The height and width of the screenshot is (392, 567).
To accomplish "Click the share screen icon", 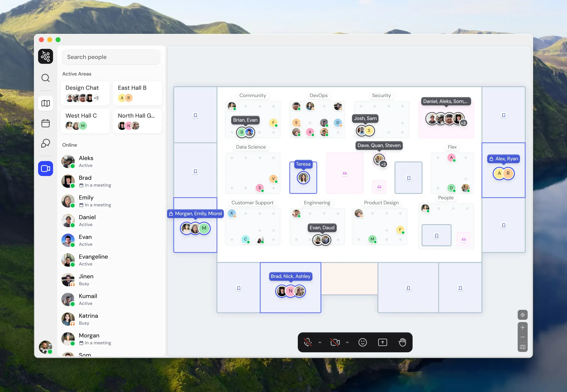I will [383, 342].
